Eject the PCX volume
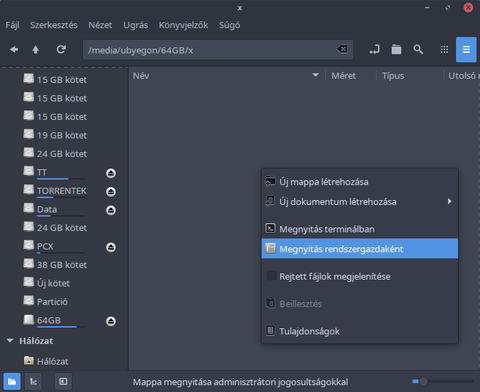Screen dimensions: 480x392 (x=111, y=247)
